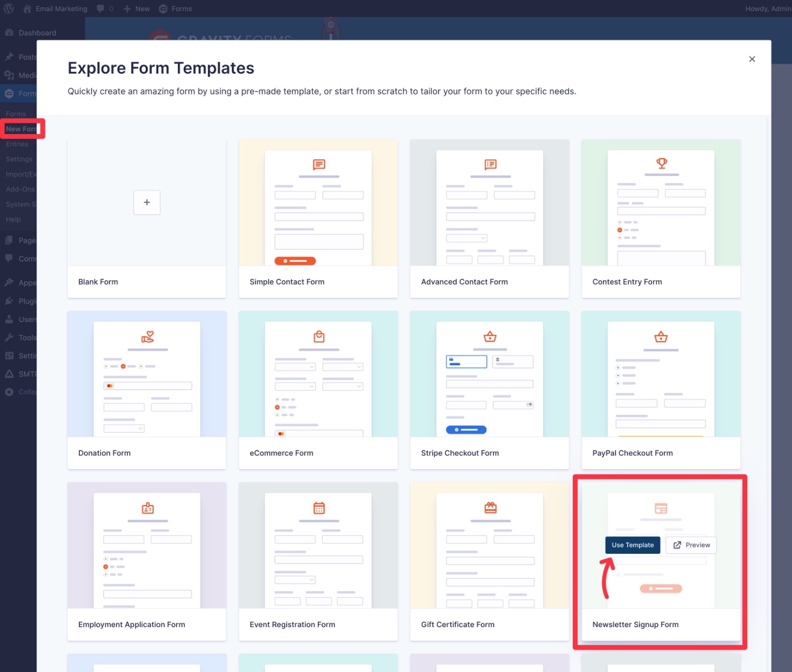The image size is (792, 672).
Task: Click the PayPal Checkout Form title
Action: click(x=633, y=453)
